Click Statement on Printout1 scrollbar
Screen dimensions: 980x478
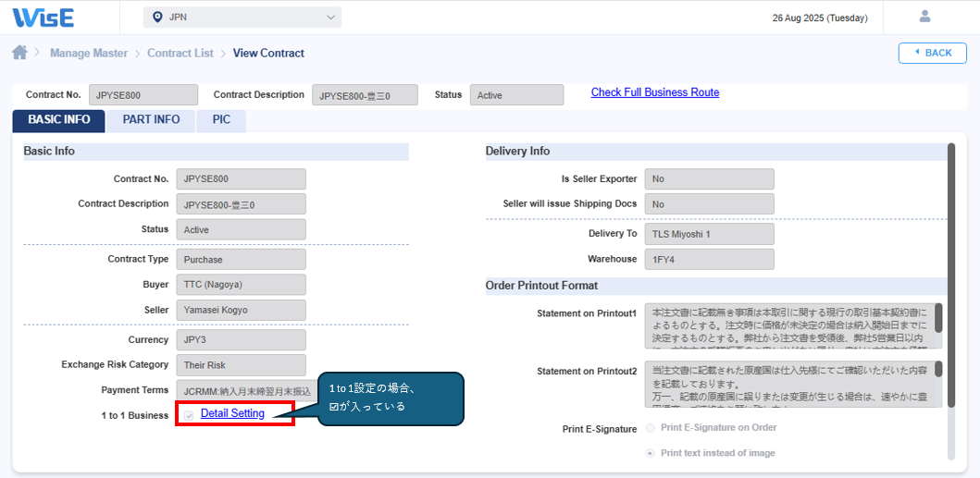(x=938, y=318)
